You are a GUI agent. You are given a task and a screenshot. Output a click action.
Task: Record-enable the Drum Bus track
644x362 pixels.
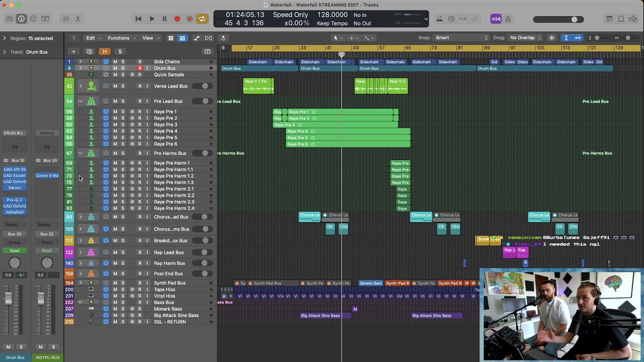pyautogui.click(x=140, y=68)
